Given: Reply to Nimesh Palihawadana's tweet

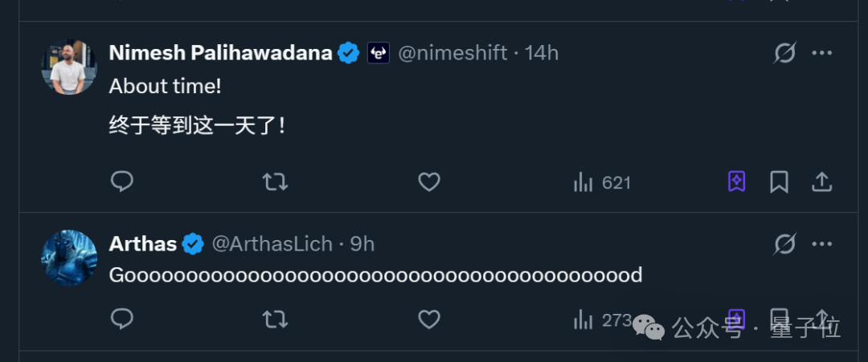Looking at the screenshot, I should 121,182.
